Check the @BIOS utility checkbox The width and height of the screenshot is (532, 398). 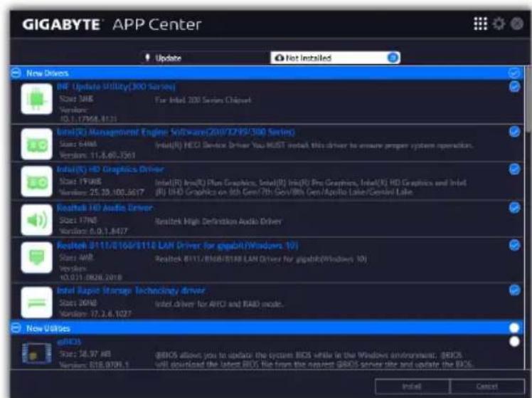pos(514,341)
